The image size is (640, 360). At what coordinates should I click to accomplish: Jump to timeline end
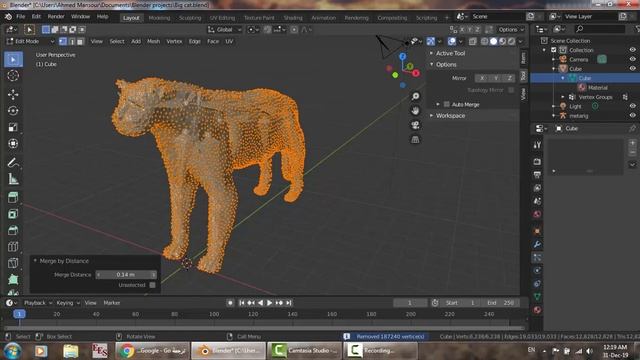click(x=289, y=303)
